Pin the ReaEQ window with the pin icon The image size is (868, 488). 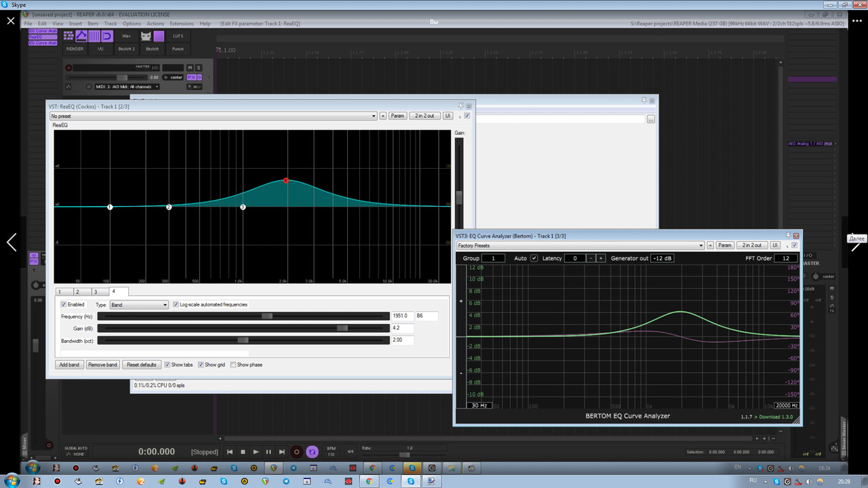(x=461, y=106)
